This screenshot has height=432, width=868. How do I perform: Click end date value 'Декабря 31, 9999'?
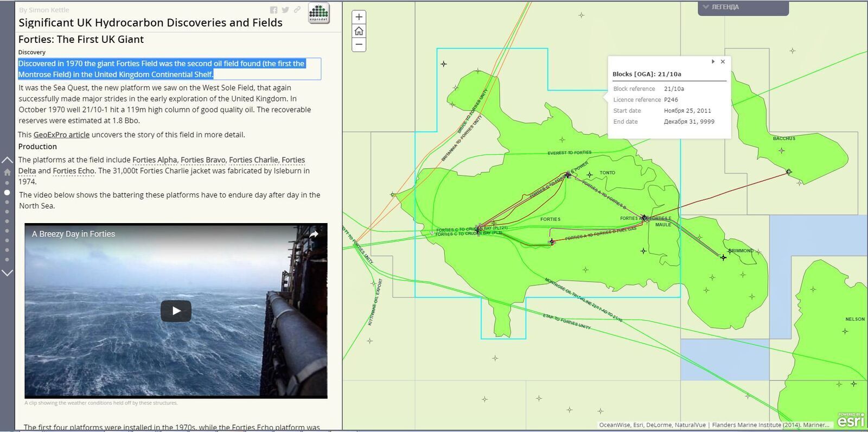(689, 122)
